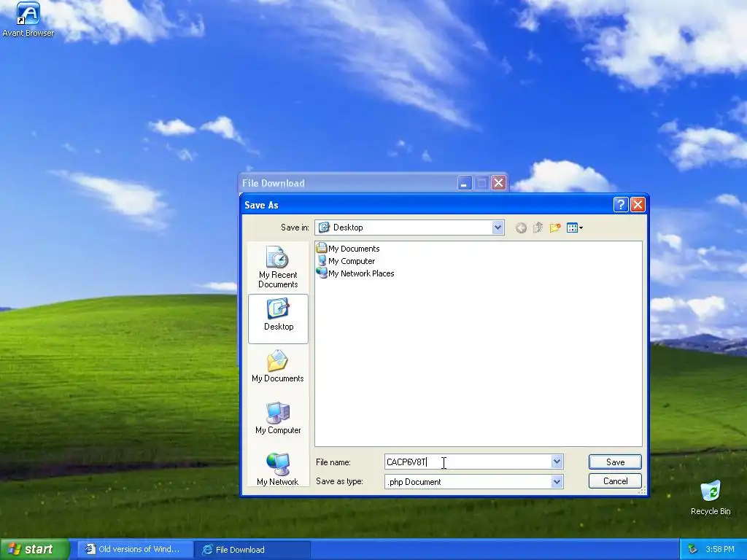This screenshot has height=560, width=747.
Task: Click the system tray network icon
Action: [692, 549]
